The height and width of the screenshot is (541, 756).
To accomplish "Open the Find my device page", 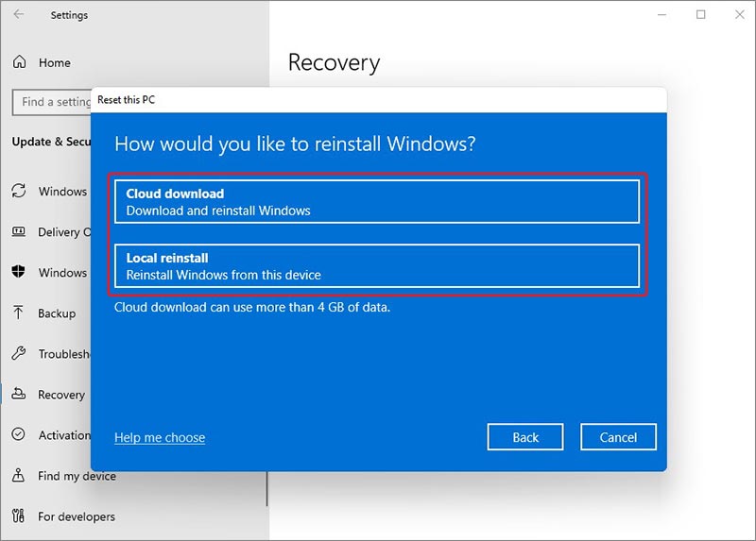I will click(x=77, y=476).
